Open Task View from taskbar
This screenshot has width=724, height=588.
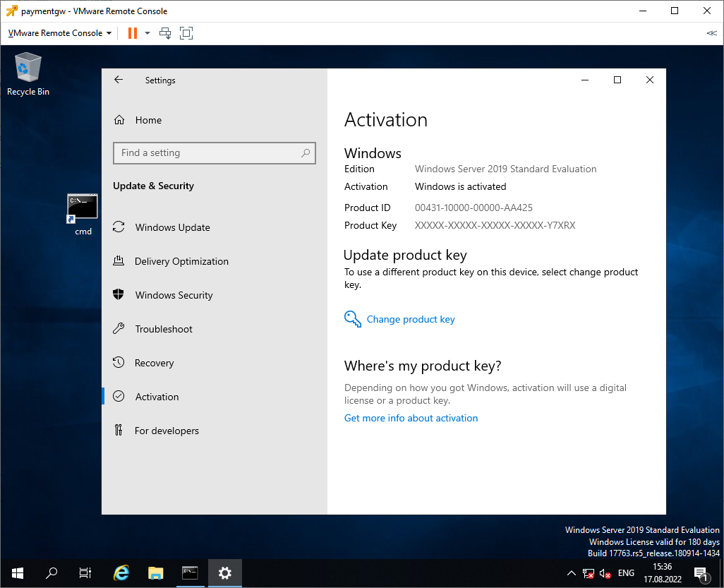tap(85, 573)
